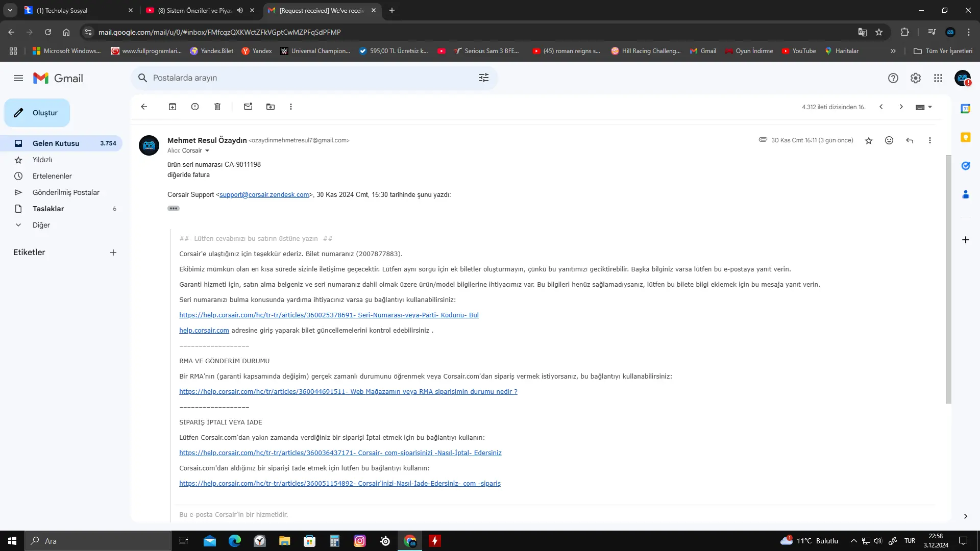This screenshot has height=551, width=980.
Task: Archive this email using the archive icon
Action: point(173,107)
